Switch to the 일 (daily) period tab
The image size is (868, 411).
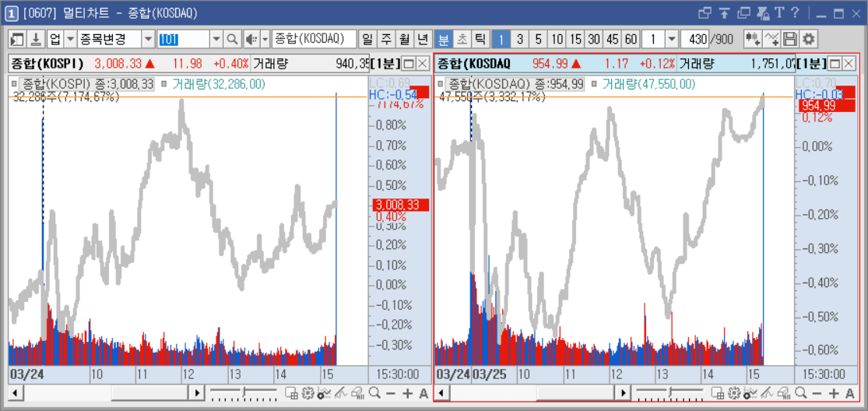click(367, 39)
